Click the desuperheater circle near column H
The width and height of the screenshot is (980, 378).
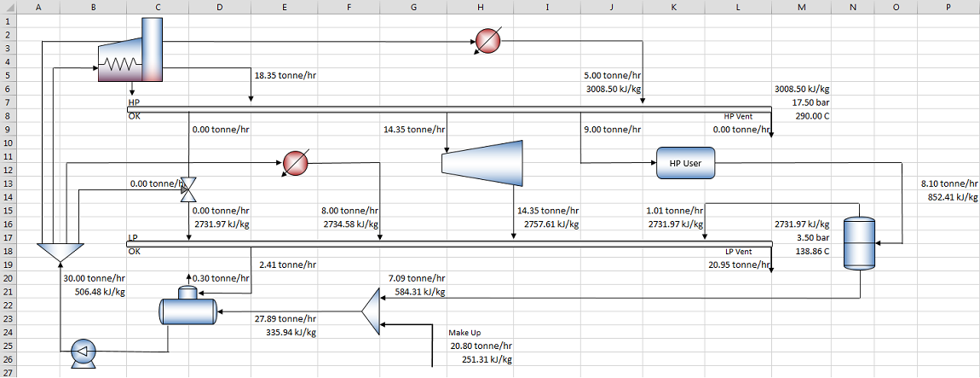(487, 41)
